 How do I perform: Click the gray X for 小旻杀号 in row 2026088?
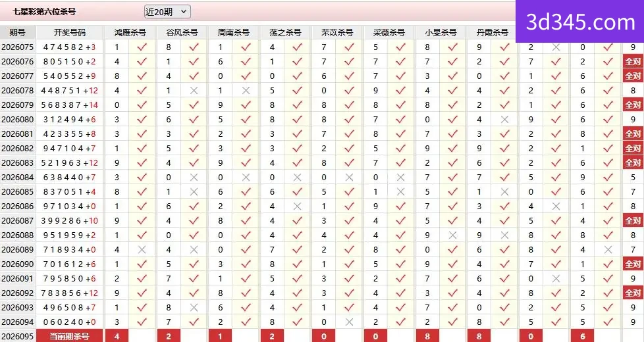pyautogui.click(x=452, y=235)
